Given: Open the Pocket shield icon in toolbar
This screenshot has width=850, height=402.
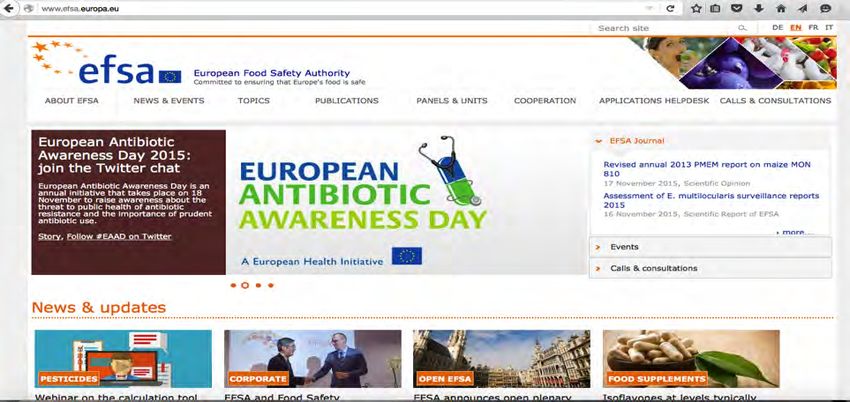Looking at the screenshot, I should point(737,8).
